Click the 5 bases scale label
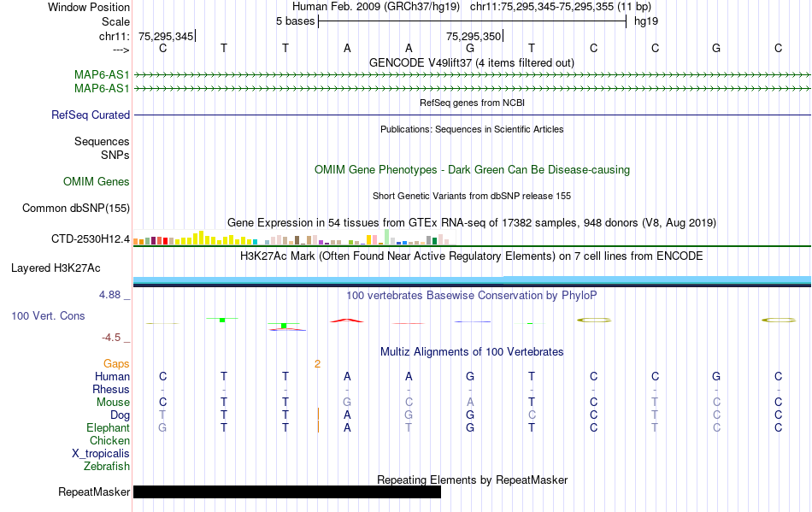This screenshot has height=512, width=812. 295,21
